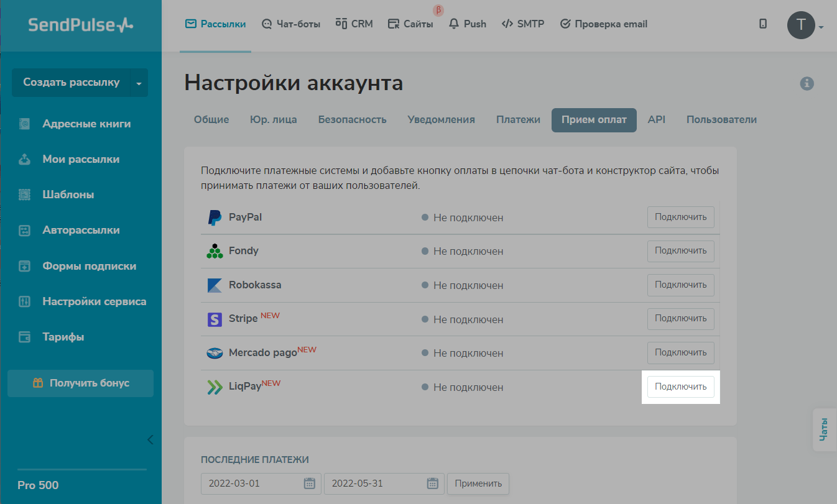Click the info icon near account settings title
837x504 pixels.
807,83
